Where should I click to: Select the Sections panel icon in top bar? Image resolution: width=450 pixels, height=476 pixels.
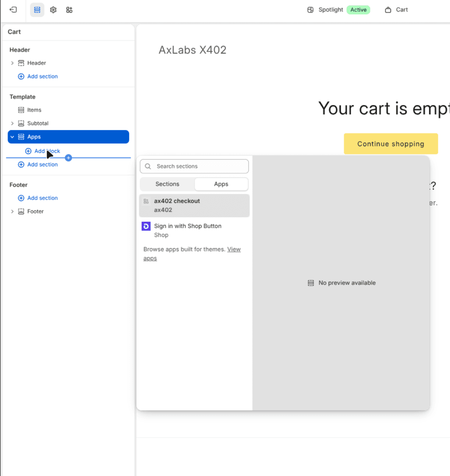[37, 10]
